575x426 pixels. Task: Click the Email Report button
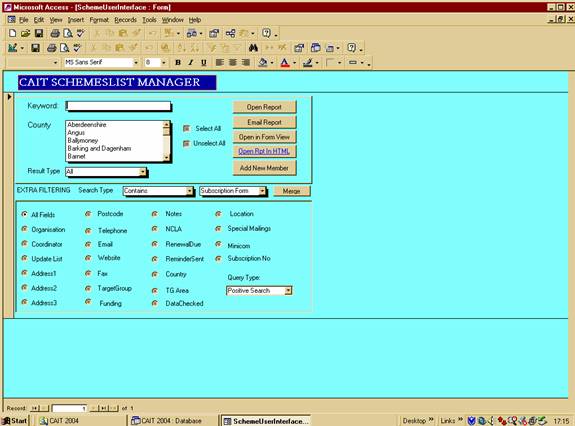coord(264,122)
